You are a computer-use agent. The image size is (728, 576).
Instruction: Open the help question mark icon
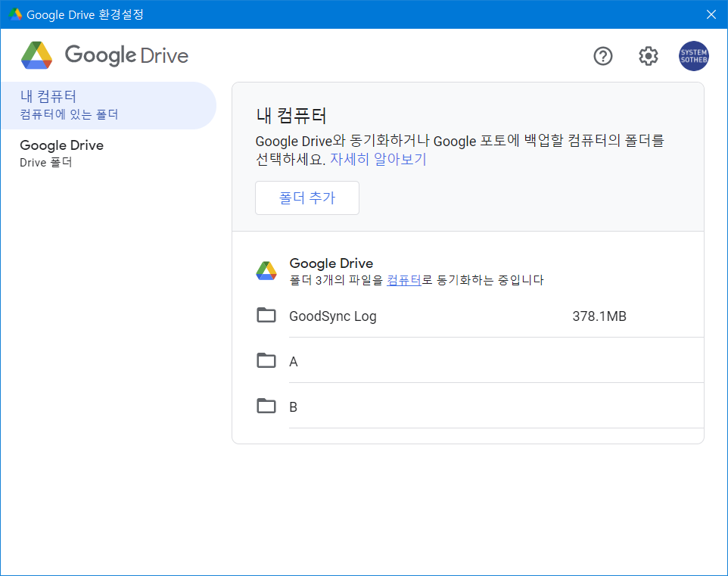pyautogui.click(x=602, y=56)
